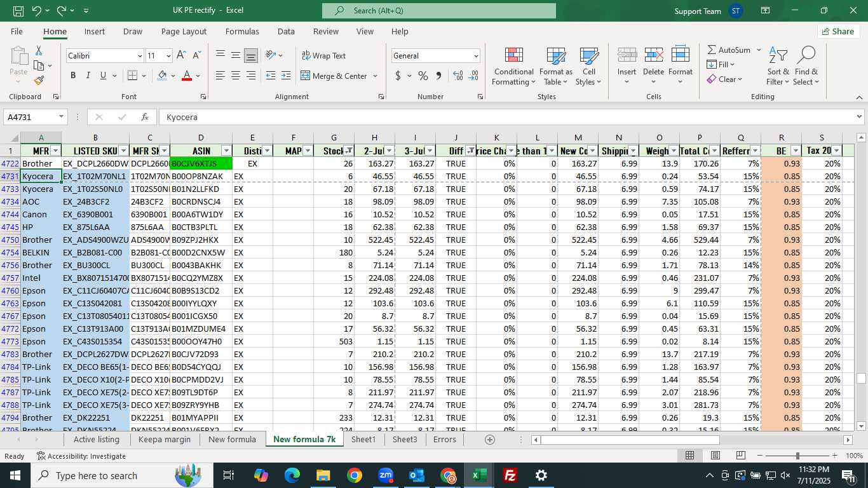Increase font size with the large A icon
Image resolution: width=868 pixels, height=488 pixels.
click(181, 55)
